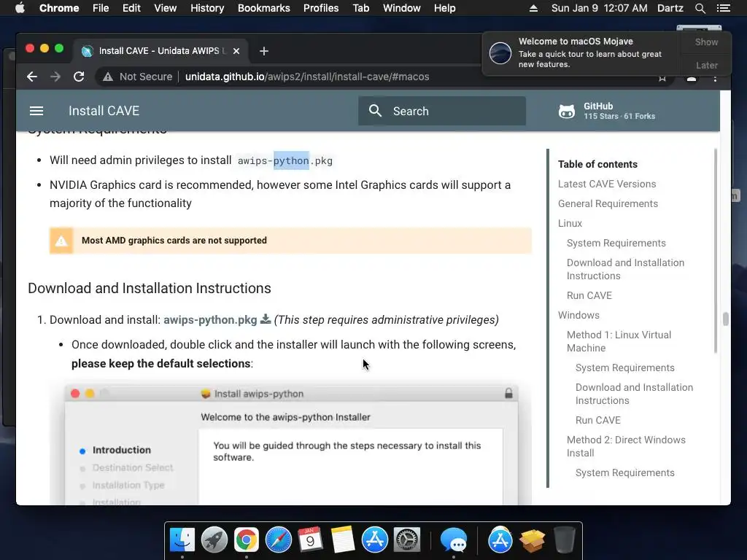Open the second App Store dock icon
Screen dimensions: 747x560
coord(500,540)
